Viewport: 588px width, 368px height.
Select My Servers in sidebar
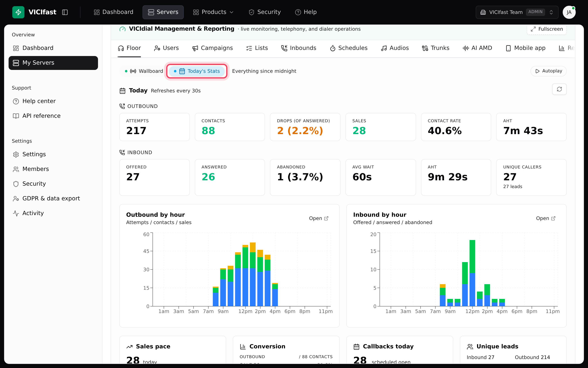[53, 63]
